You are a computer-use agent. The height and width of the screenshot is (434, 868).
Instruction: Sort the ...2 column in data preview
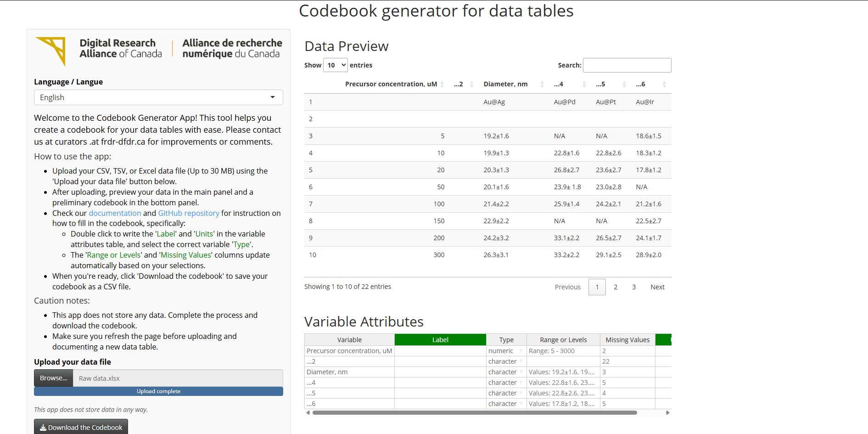tap(471, 84)
